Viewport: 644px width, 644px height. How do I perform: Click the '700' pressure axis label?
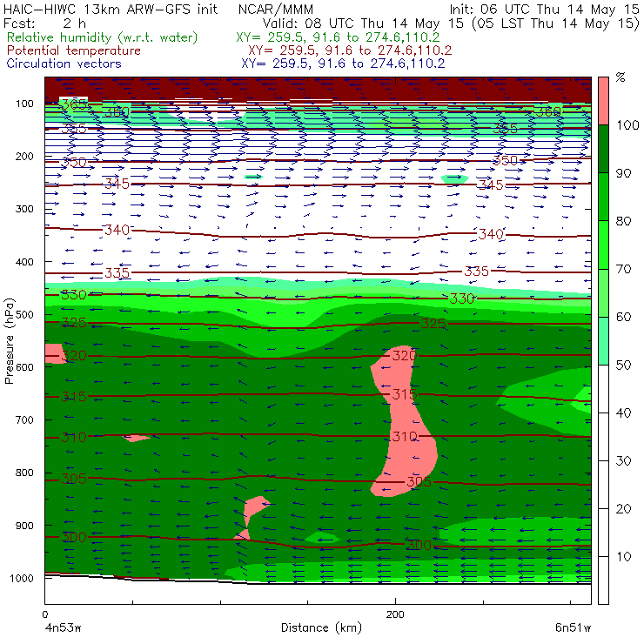click(x=24, y=419)
